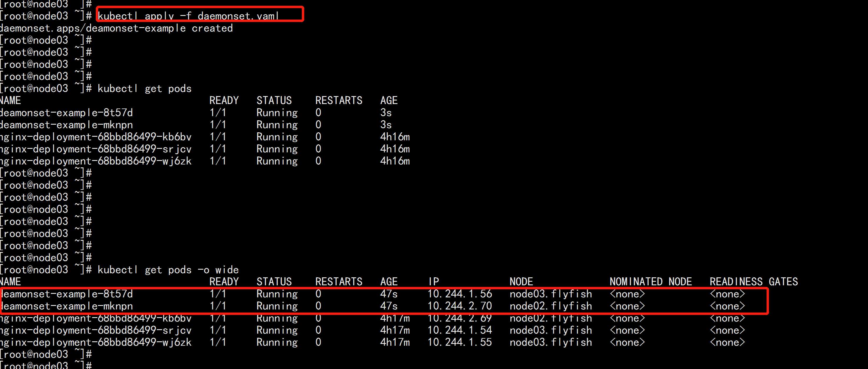The height and width of the screenshot is (369, 868).
Task: Click IP address 10.244.2.70
Action: point(460,306)
